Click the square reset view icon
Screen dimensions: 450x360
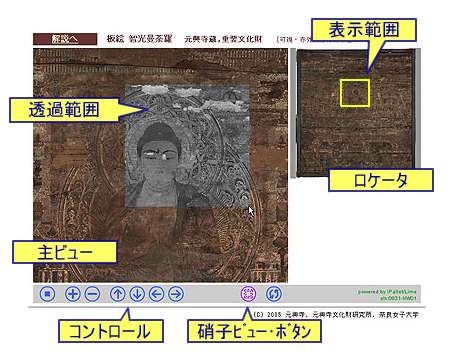coord(47,294)
